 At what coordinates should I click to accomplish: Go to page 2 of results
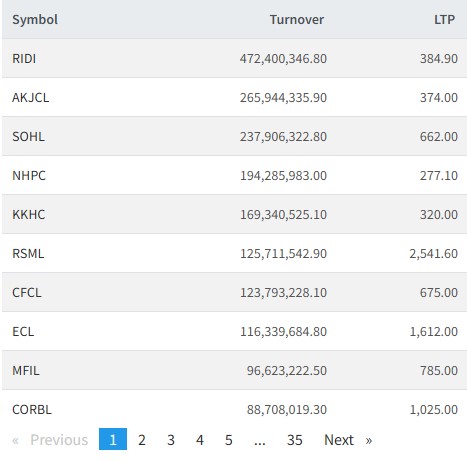pyautogui.click(x=142, y=440)
